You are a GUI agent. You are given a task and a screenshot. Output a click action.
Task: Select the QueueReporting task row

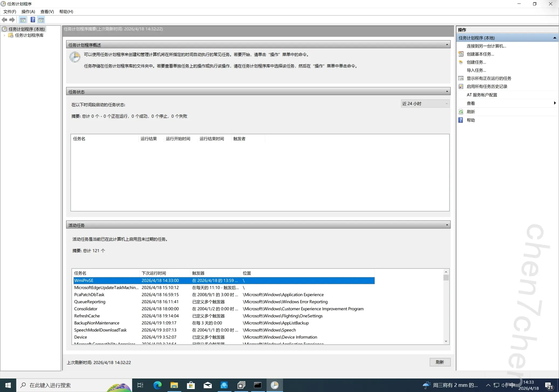point(90,302)
